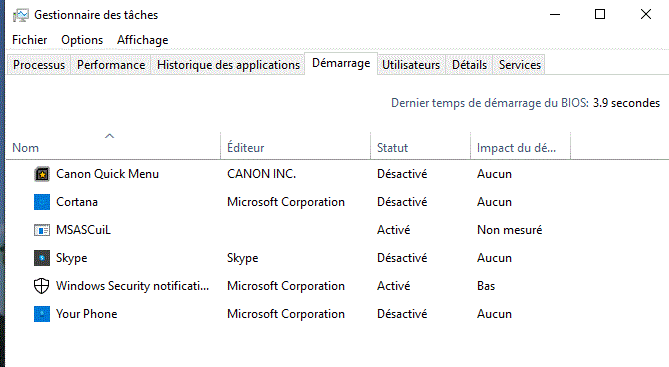669x367 pixels.
Task: Click Your Phone's Désactivé status
Action: point(402,314)
